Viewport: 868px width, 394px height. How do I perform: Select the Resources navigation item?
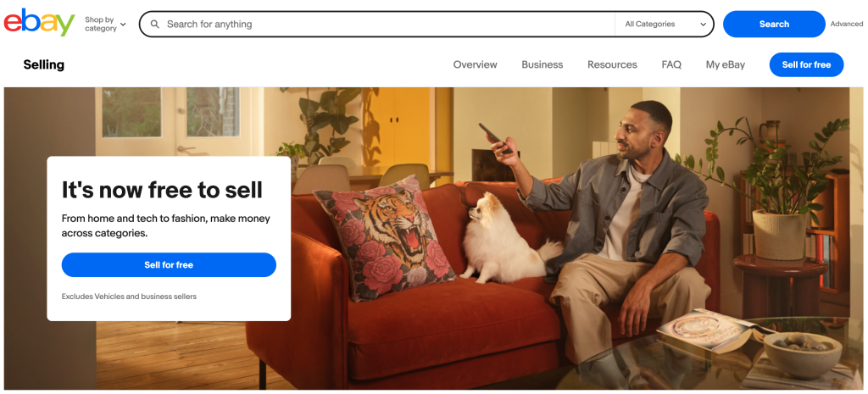pyautogui.click(x=612, y=64)
